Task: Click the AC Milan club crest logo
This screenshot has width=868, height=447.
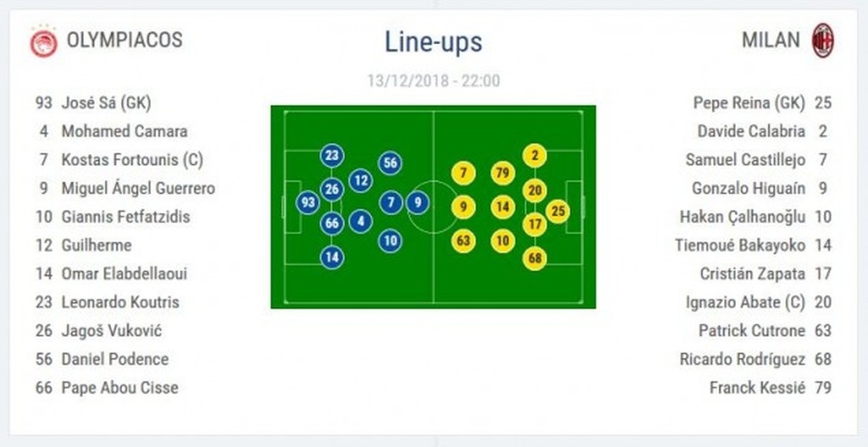Action: click(822, 41)
